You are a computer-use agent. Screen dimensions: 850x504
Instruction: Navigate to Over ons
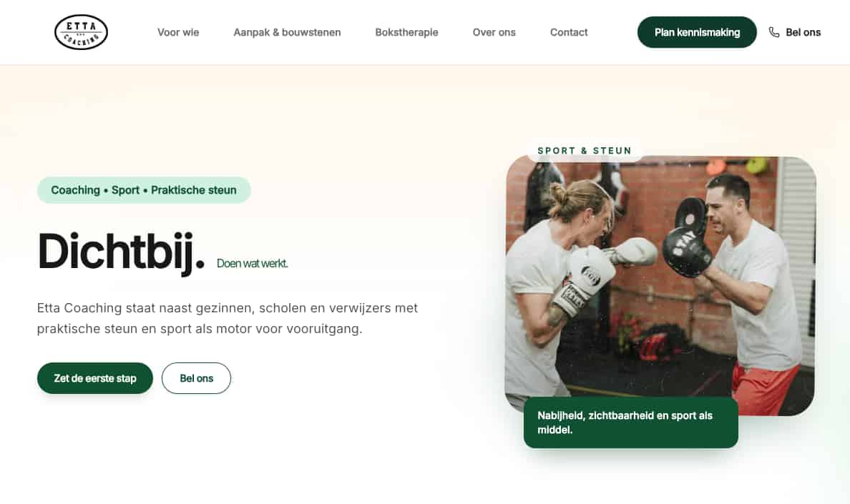[x=494, y=32]
